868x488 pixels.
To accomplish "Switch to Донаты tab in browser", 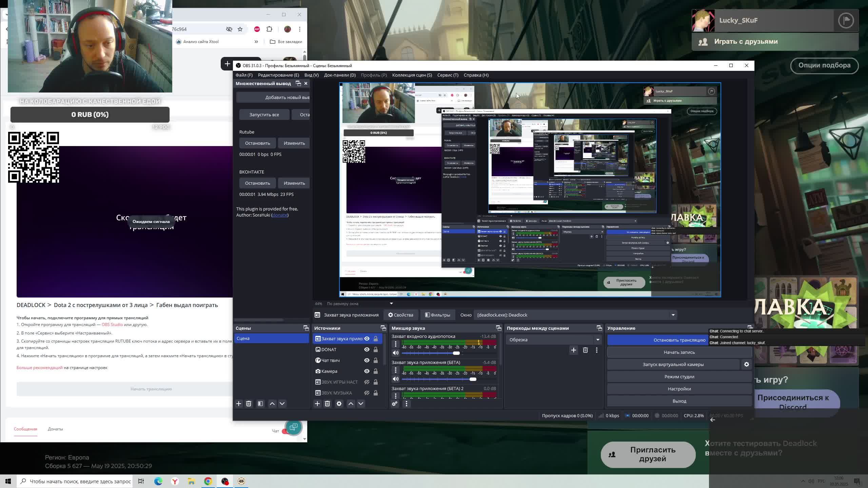I will point(55,429).
